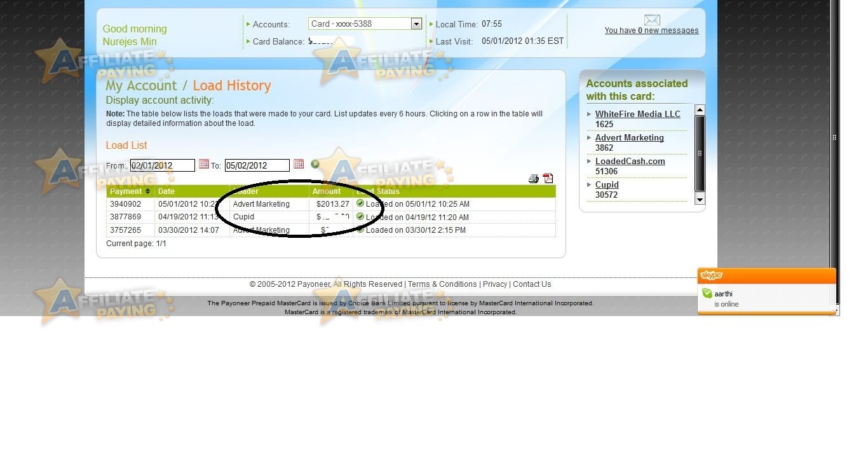This screenshot has width=868, height=463.
Task: Click the Last Visit date 05/01/2012 01:35 EST
Action: coord(523,41)
